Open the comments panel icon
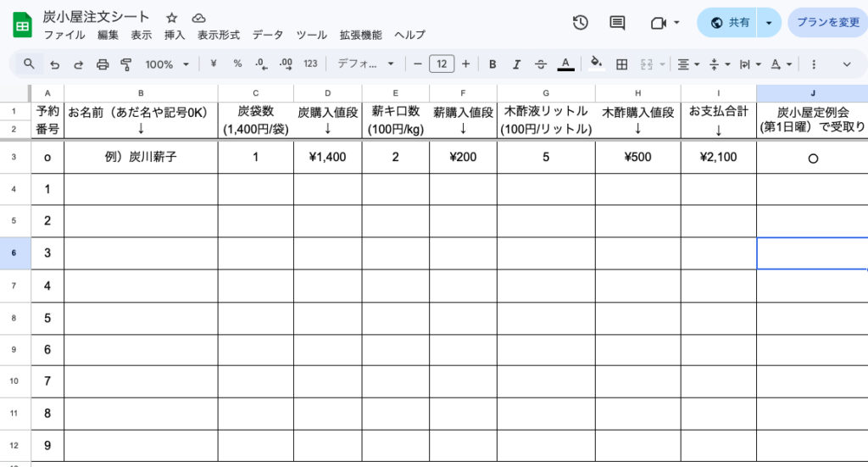The image size is (868, 467). pos(617,23)
